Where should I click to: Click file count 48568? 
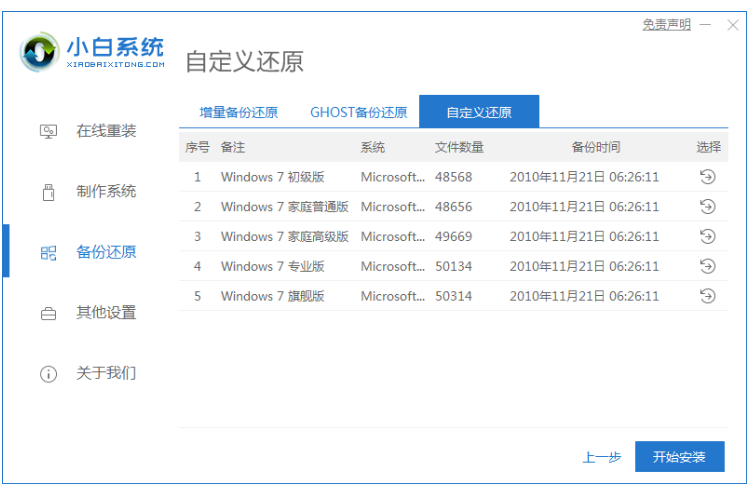tap(453, 177)
